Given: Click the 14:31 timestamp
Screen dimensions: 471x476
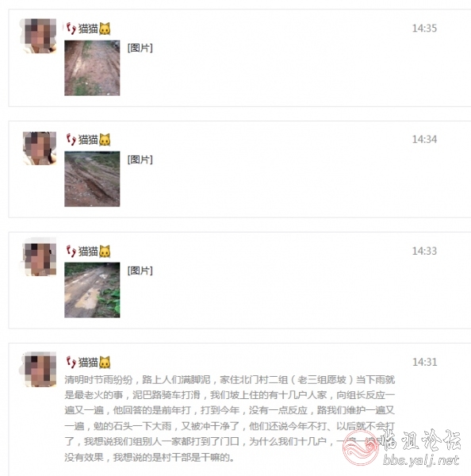Looking at the screenshot, I should tap(424, 362).
